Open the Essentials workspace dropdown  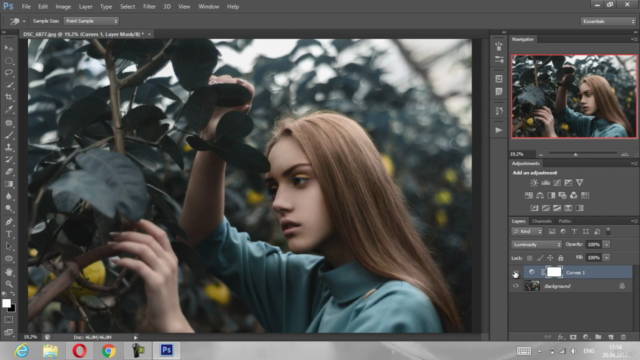click(x=608, y=21)
